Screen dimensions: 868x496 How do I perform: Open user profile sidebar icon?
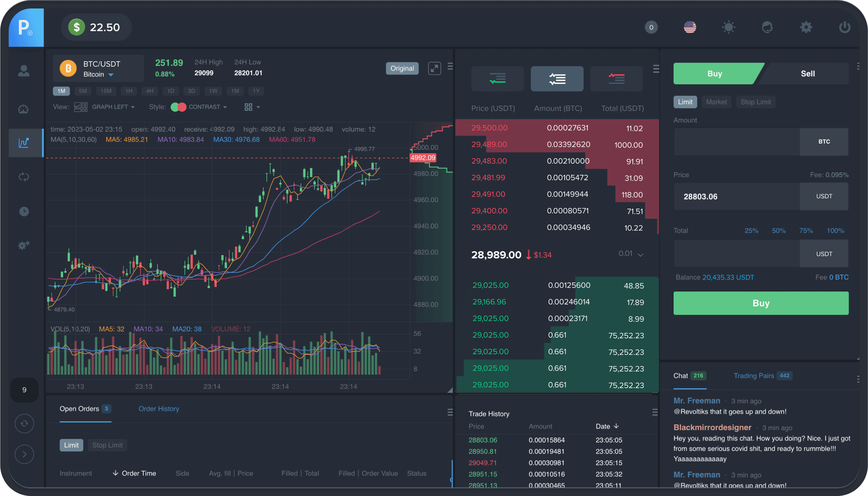(24, 71)
